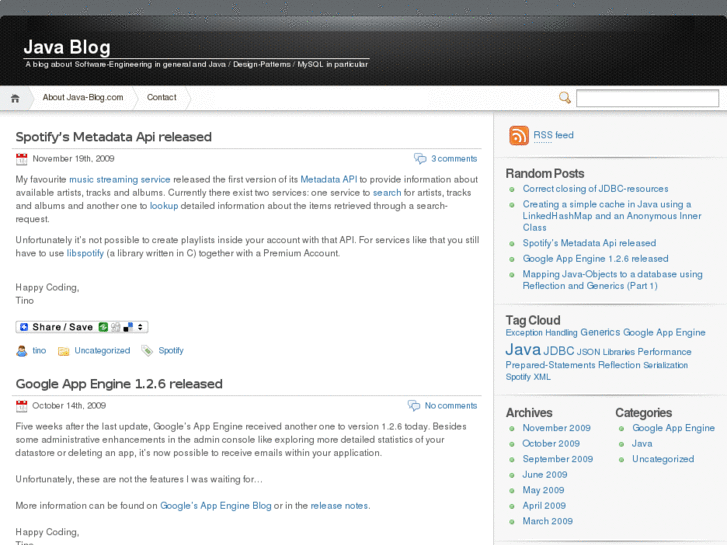Open November 2009 archive
Screen dimensions: 727x545
(556, 428)
